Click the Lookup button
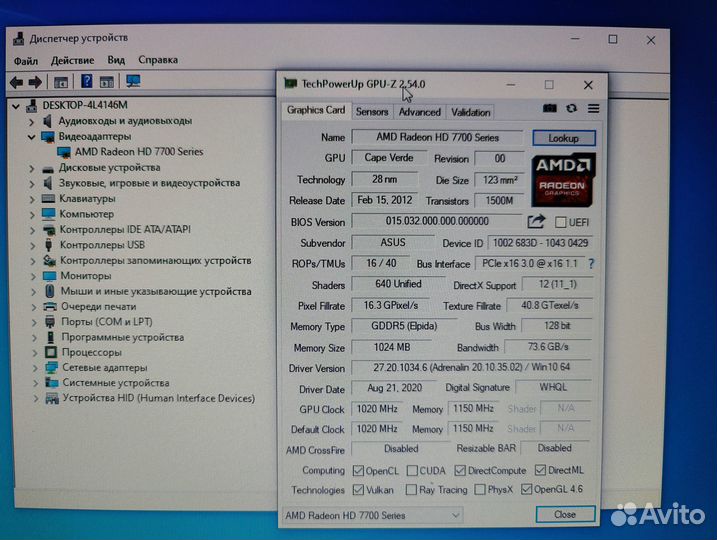The height and width of the screenshot is (540, 717). tap(564, 138)
